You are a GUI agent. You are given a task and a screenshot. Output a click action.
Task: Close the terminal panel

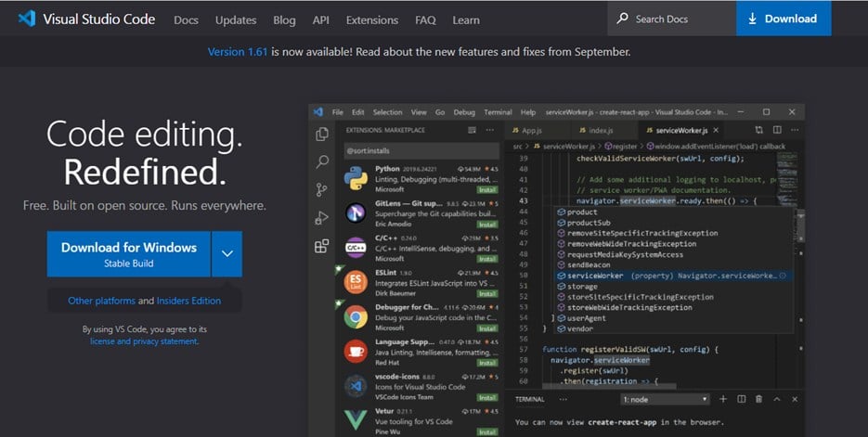[795, 399]
